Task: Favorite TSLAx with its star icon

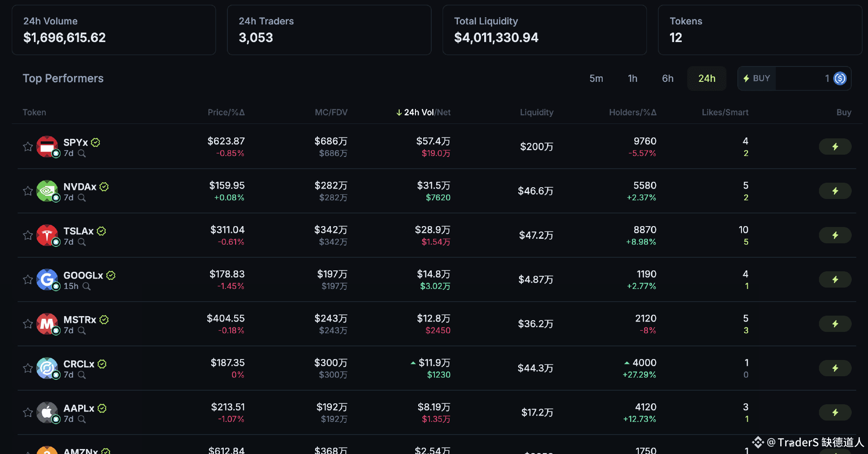Action: coord(28,235)
